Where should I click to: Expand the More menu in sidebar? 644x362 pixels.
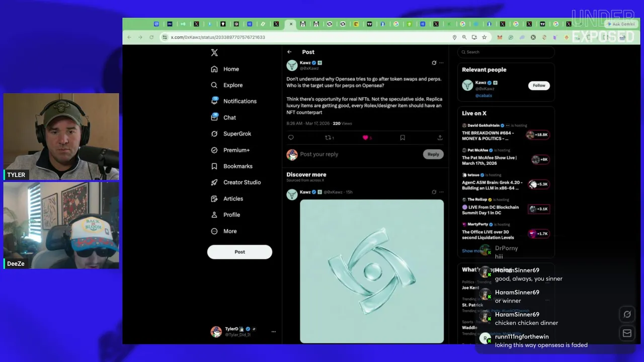click(x=224, y=231)
